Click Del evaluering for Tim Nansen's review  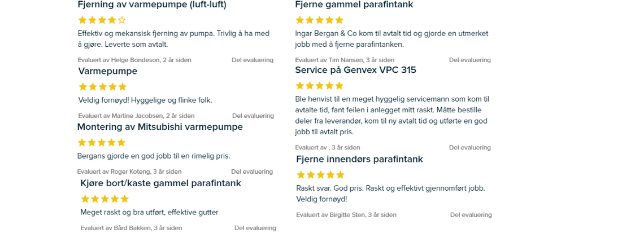point(470,60)
